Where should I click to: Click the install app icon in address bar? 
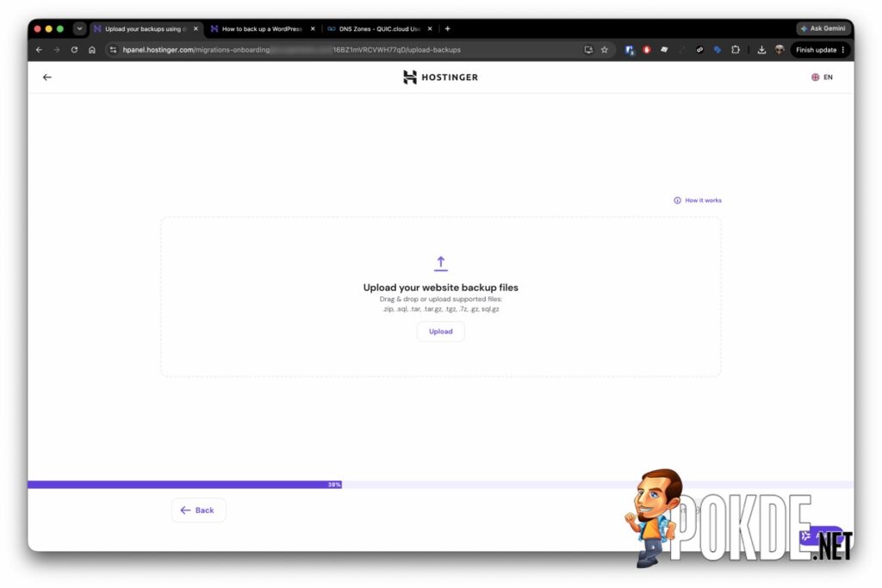click(x=588, y=49)
